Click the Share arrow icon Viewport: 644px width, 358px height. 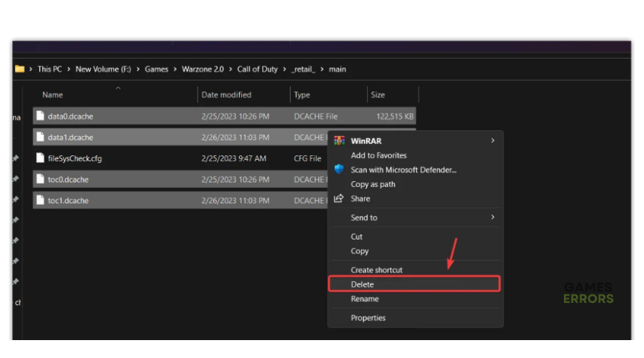338,198
